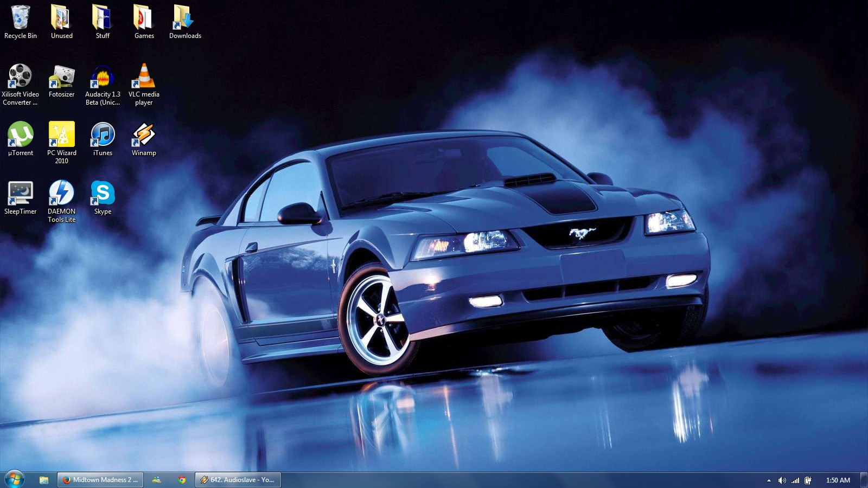The width and height of the screenshot is (868, 488).
Task: Switch to Winamp Audioslave taskbar button
Action: point(238,480)
